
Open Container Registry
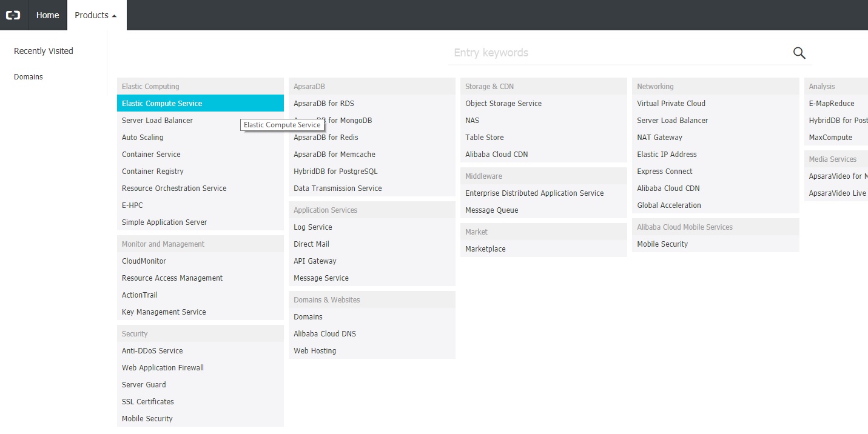[200, 171]
